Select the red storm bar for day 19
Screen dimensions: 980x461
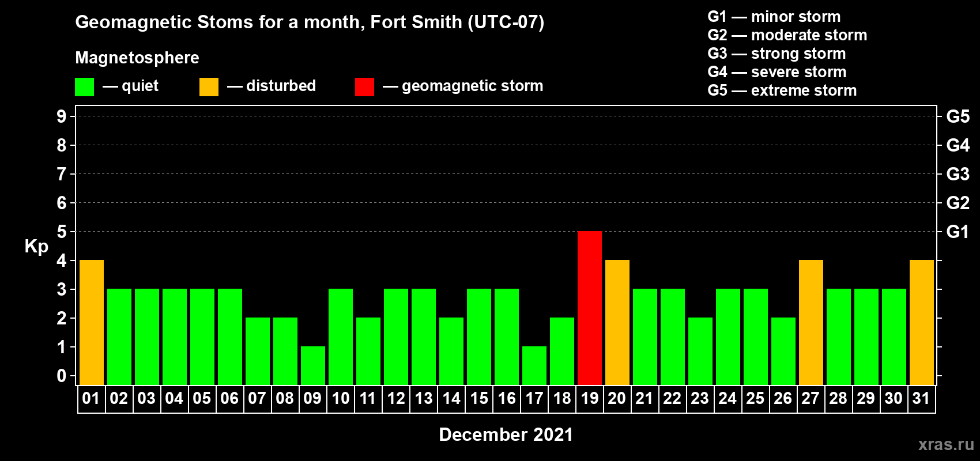(x=590, y=308)
